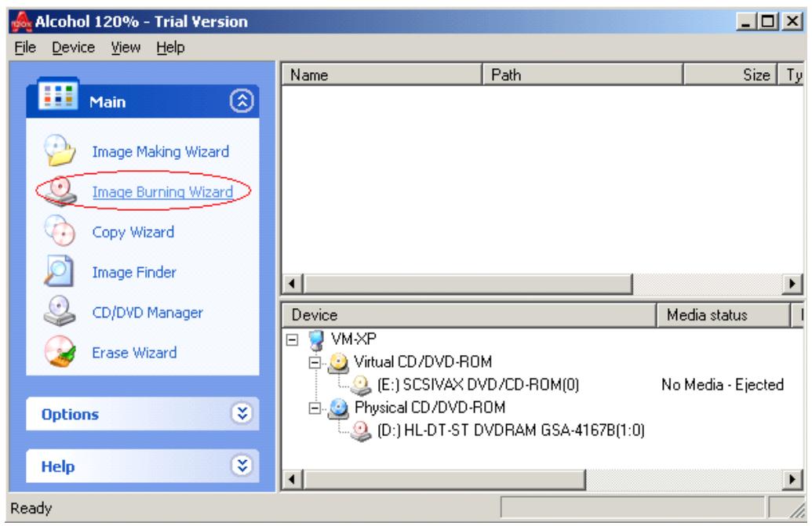
Task: Click the Help panel header
Action: (x=143, y=466)
